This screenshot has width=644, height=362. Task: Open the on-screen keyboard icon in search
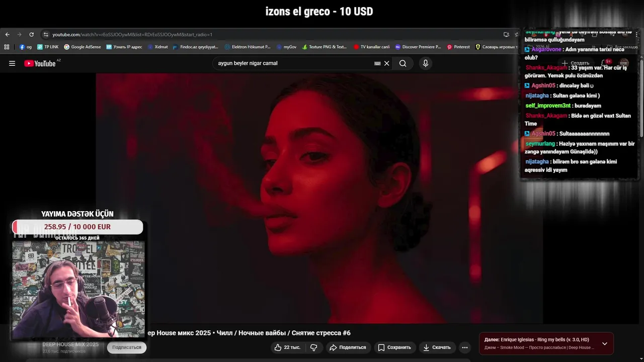pyautogui.click(x=377, y=63)
